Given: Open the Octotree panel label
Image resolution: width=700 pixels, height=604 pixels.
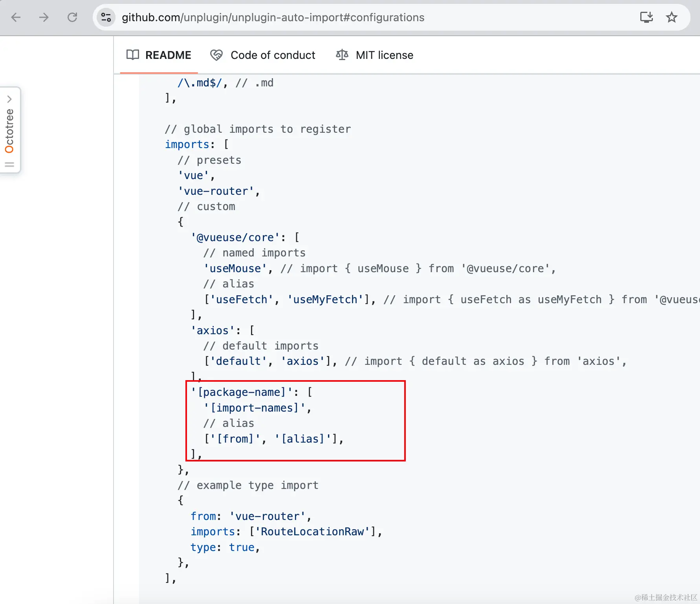Looking at the screenshot, I should 9,131.
